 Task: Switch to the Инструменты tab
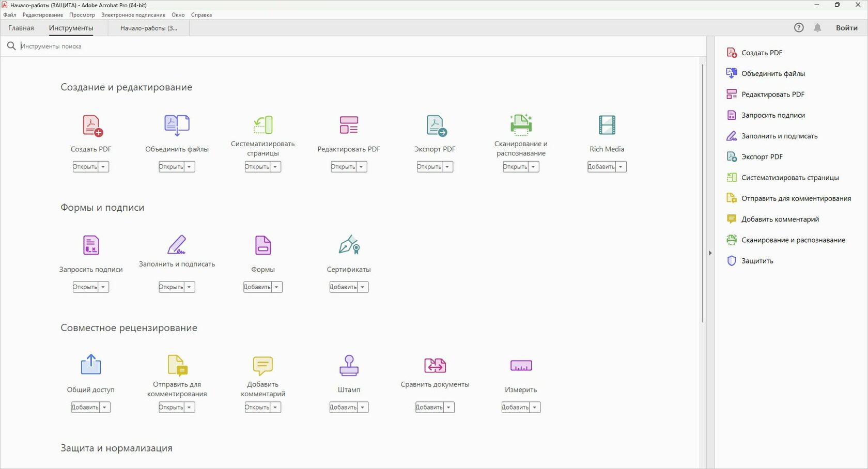[x=71, y=28]
